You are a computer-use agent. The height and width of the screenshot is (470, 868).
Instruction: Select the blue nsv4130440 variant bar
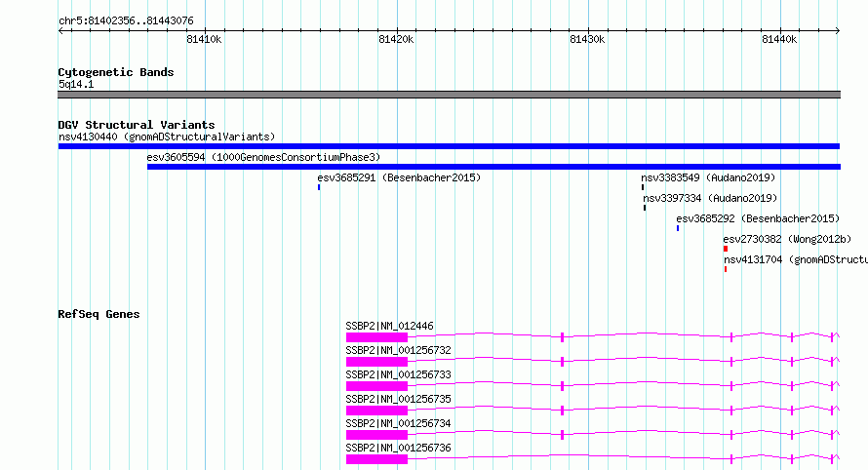click(x=449, y=146)
